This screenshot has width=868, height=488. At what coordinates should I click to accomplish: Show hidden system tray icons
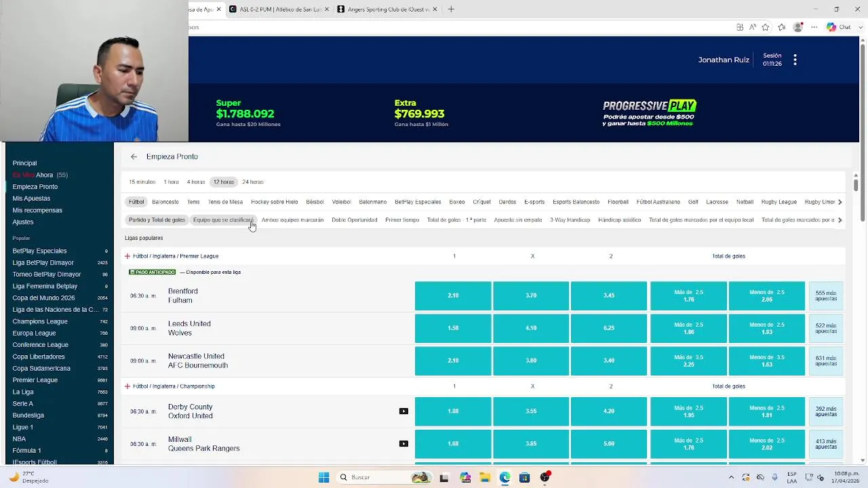point(731,477)
